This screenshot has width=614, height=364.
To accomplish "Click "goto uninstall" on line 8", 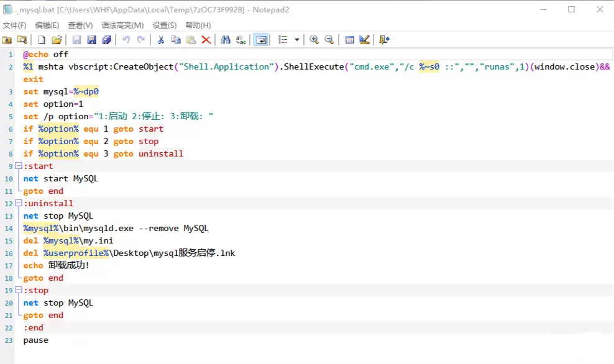I will [x=149, y=154].
